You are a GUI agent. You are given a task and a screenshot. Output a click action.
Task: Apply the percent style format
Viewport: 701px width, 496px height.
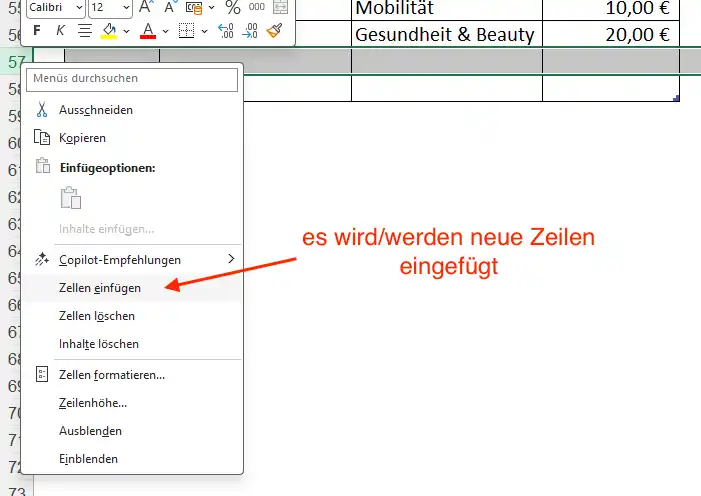[232, 7]
